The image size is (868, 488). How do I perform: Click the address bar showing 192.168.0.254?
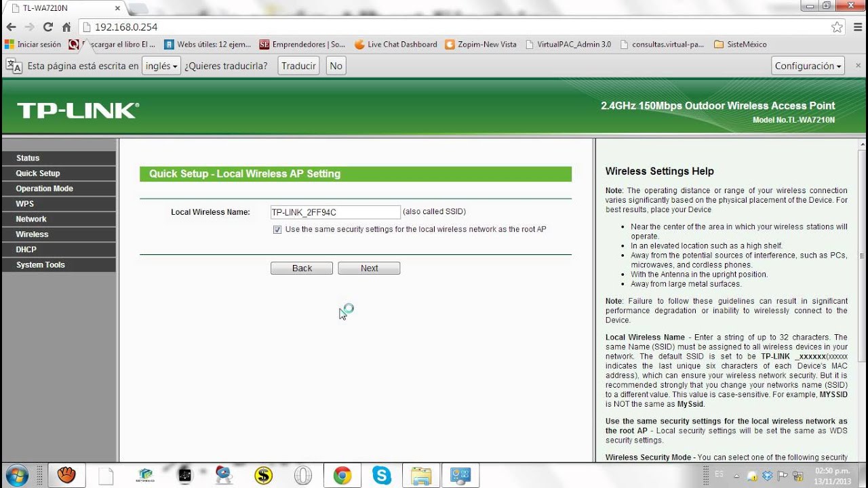[x=461, y=27]
